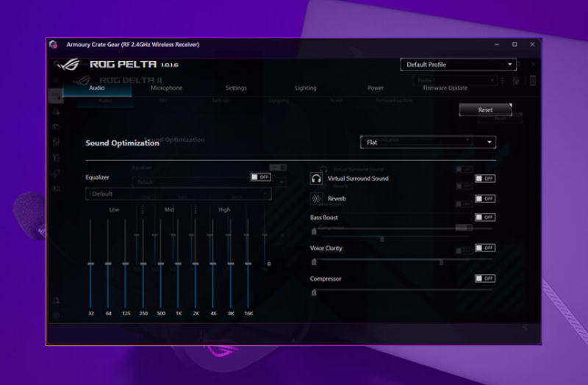Click the 1.0.1.6 firmware version text
Image resolution: width=588 pixels, height=385 pixels.
click(x=170, y=65)
